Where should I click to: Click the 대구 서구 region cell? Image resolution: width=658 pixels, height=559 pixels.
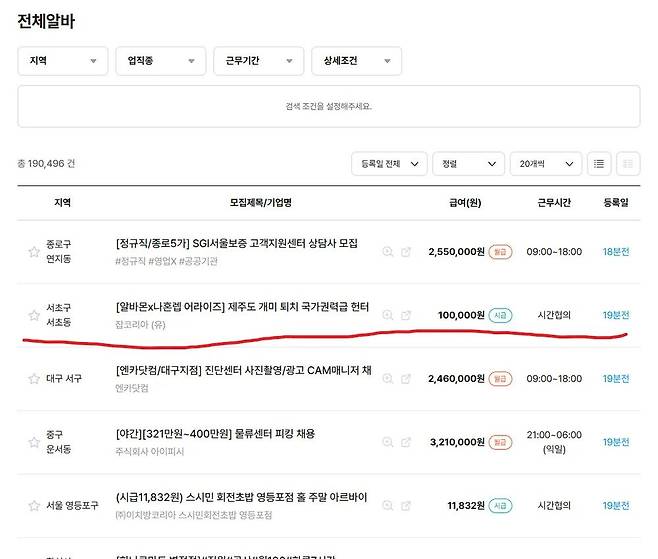click(x=63, y=379)
